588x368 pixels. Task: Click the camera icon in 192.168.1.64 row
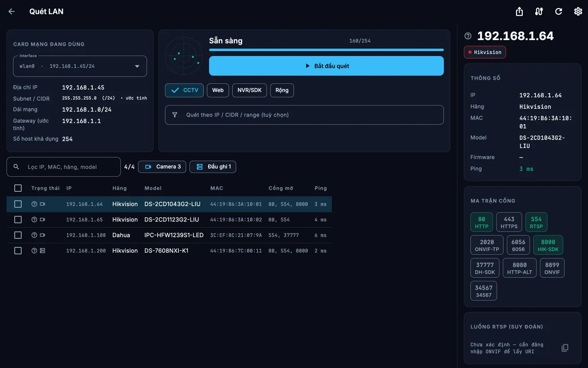tap(42, 204)
